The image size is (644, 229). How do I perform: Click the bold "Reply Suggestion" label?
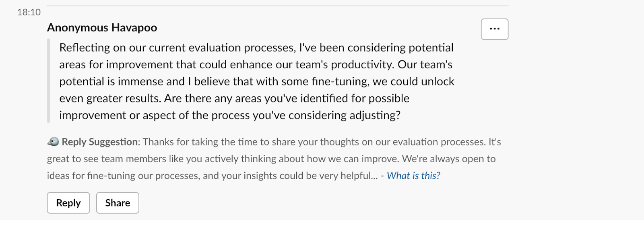[100, 142]
